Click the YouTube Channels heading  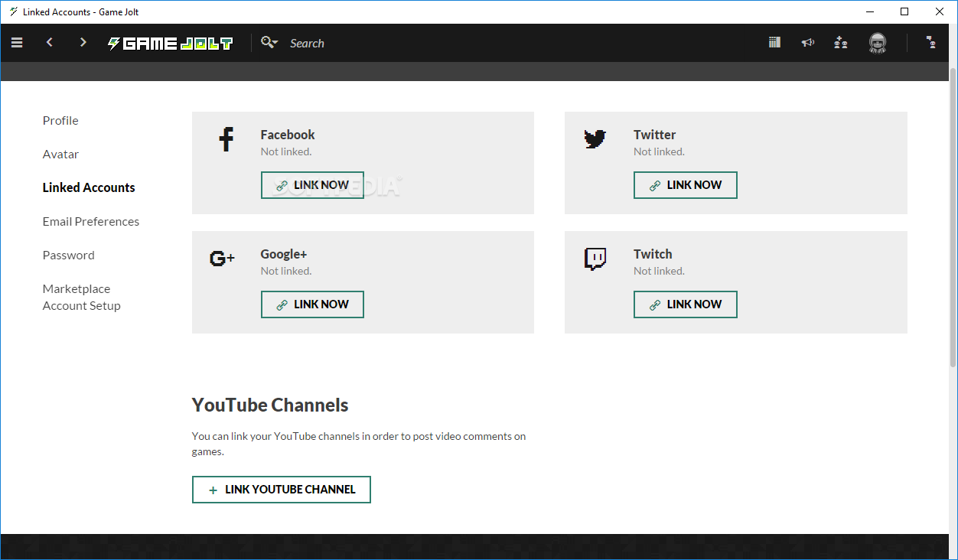(270, 405)
